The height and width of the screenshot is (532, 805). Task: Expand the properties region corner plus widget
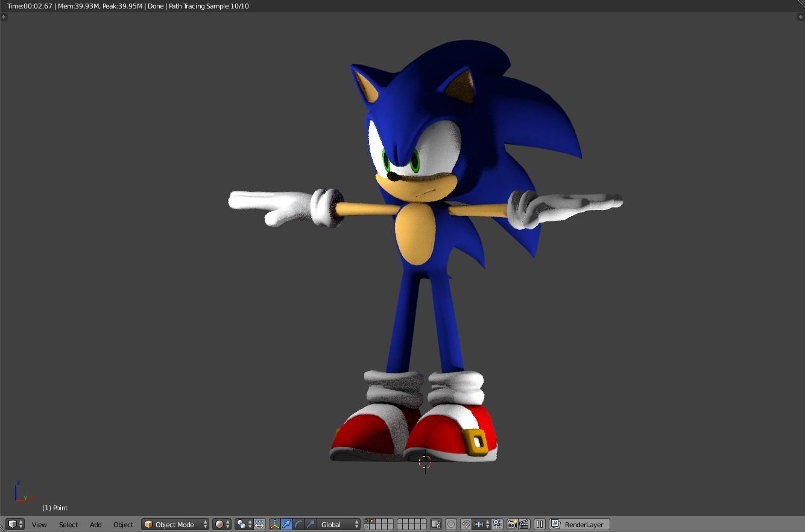tap(800, 16)
